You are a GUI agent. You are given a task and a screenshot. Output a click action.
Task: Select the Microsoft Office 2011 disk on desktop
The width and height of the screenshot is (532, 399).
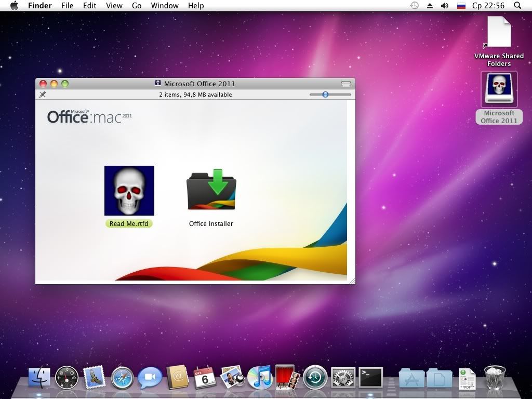point(499,89)
